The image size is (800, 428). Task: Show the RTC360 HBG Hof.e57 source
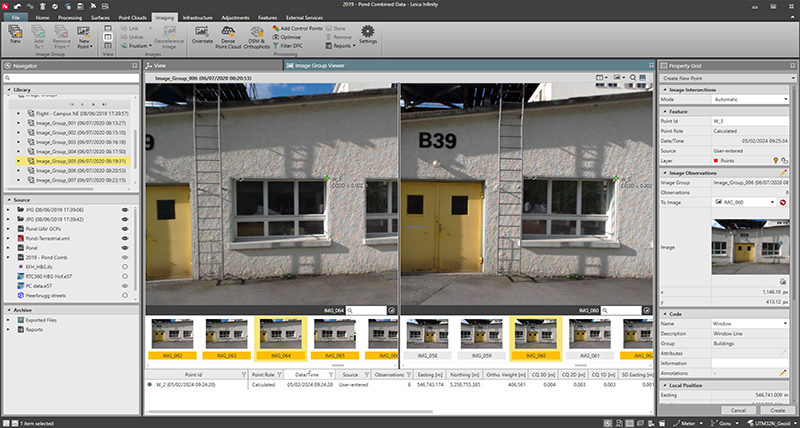click(126, 276)
